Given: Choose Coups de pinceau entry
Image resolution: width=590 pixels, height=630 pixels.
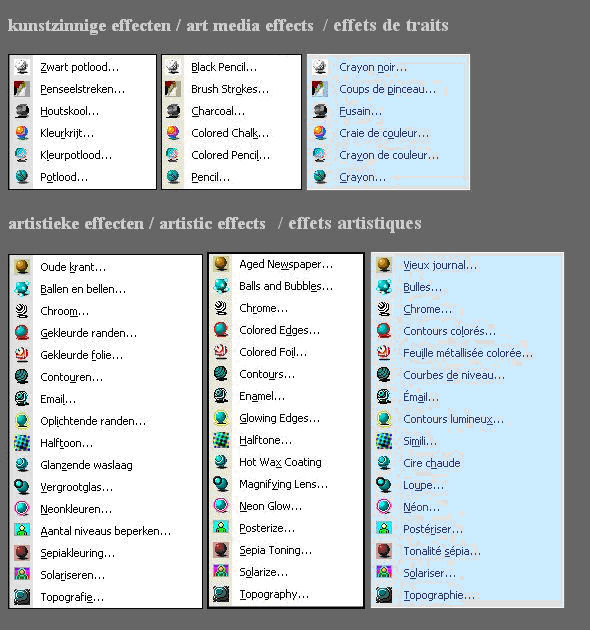Looking at the screenshot, I should [388, 89].
